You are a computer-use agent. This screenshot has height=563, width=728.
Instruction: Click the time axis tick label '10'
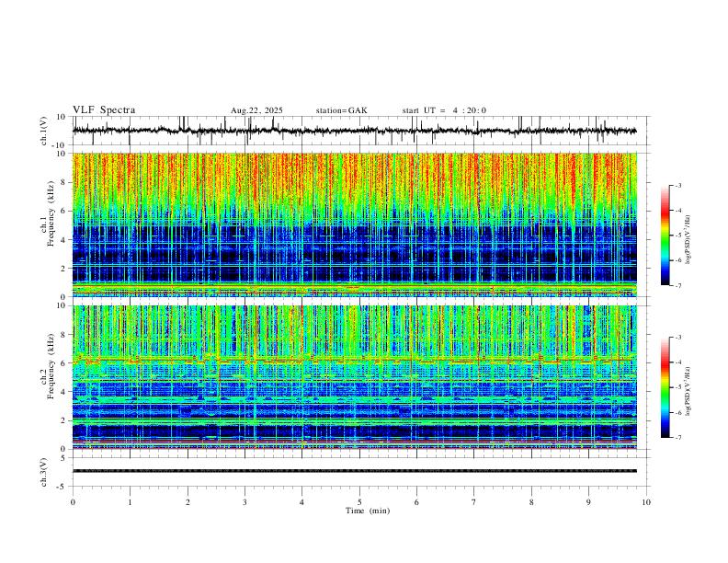(646, 502)
